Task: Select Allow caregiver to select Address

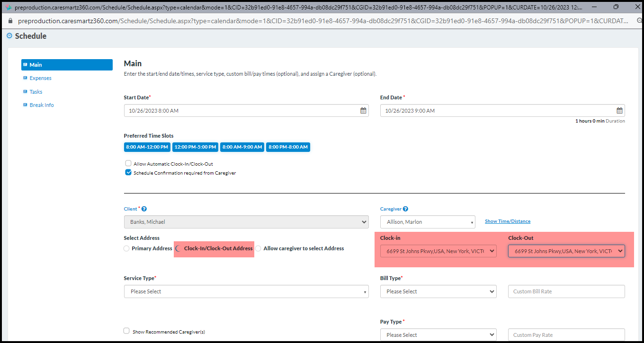Action: coord(258,248)
